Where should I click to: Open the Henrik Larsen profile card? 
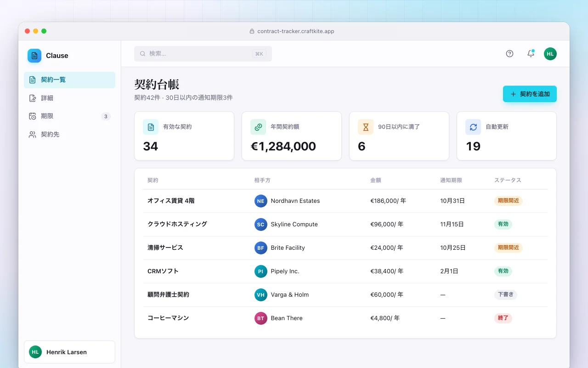pyautogui.click(x=69, y=352)
